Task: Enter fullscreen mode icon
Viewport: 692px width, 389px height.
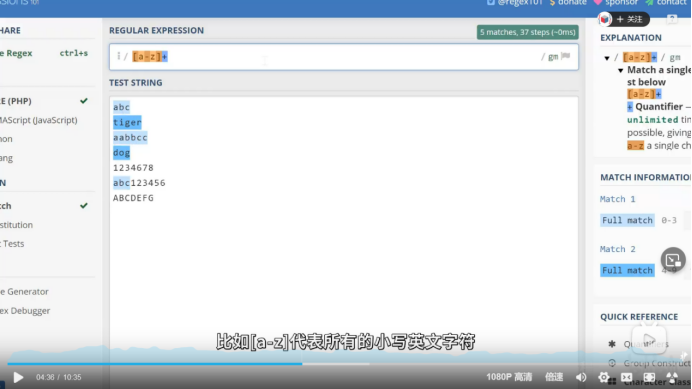Action: tap(672, 377)
